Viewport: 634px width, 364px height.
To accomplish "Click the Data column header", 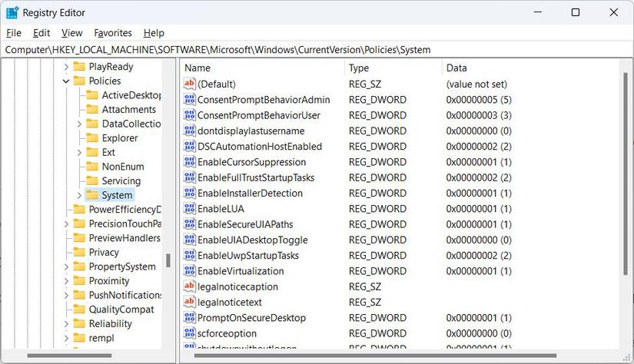I will click(x=529, y=68).
